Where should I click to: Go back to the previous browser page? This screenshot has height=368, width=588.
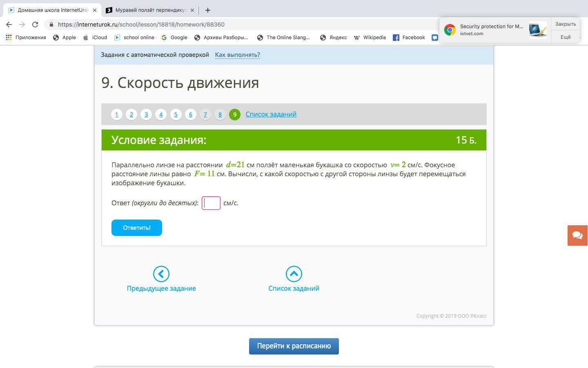click(9, 25)
